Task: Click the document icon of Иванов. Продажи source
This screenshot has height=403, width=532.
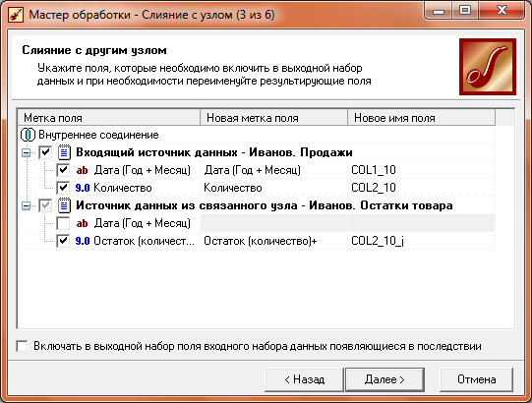Action: click(64, 152)
